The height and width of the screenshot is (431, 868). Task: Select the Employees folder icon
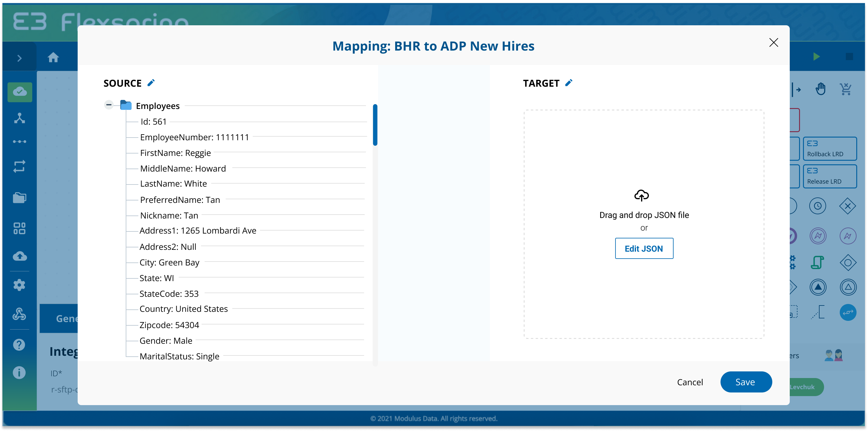click(x=126, y=105)
